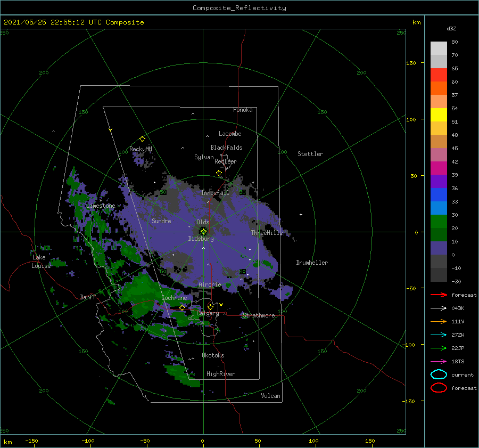Click the Composite_Reflectivity title text
This screenshot has height=448, width=479.
[x=240, y=8]
